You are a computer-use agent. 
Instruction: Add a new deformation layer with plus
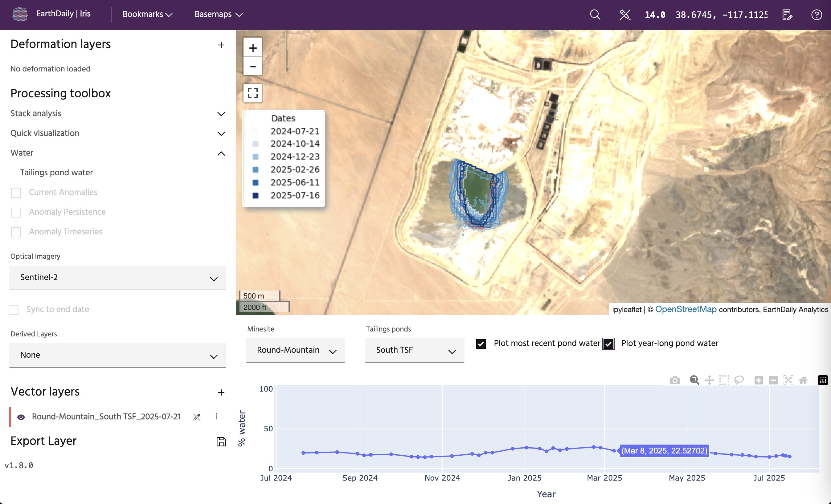[x=221, y=45]
